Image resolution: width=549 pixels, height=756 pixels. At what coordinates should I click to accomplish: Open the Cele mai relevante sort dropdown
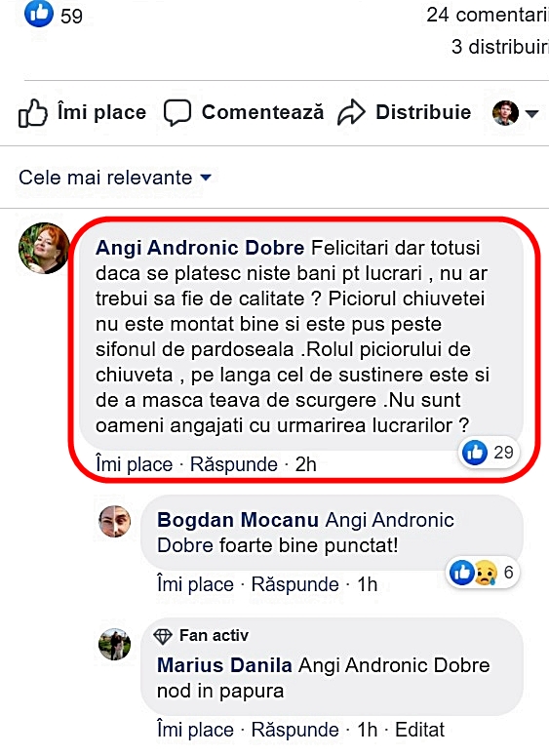pyautogui.click(x=115, y=178)
